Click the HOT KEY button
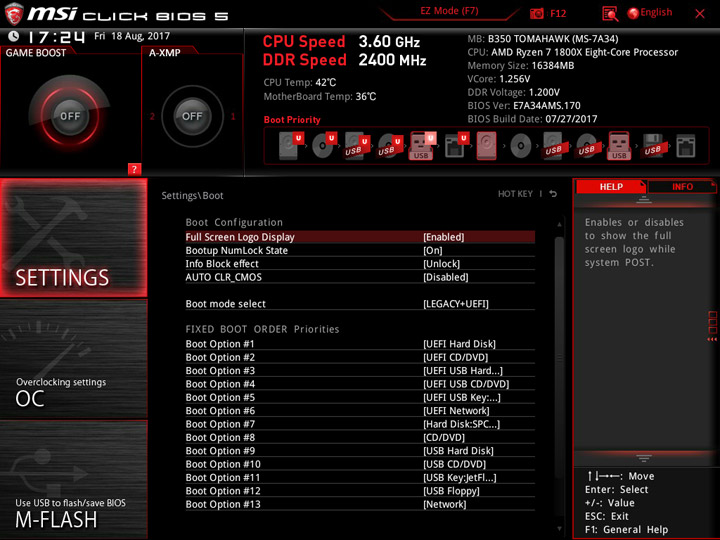 pyautogui.click(x=515, y=194)
